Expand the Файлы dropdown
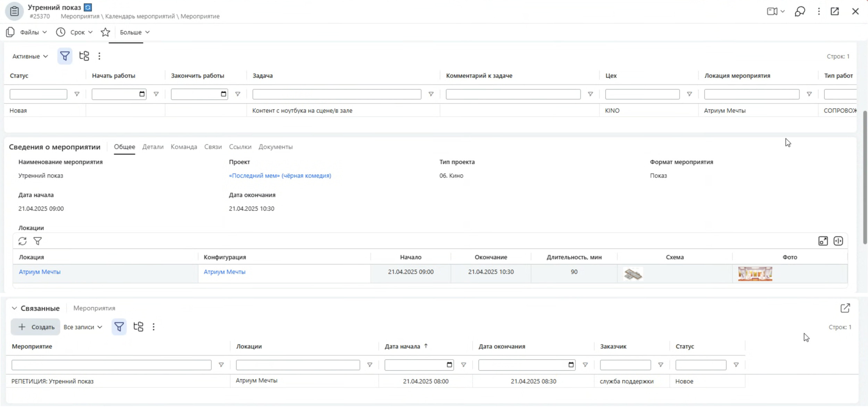The image size is (868, 407). [33, 32]
